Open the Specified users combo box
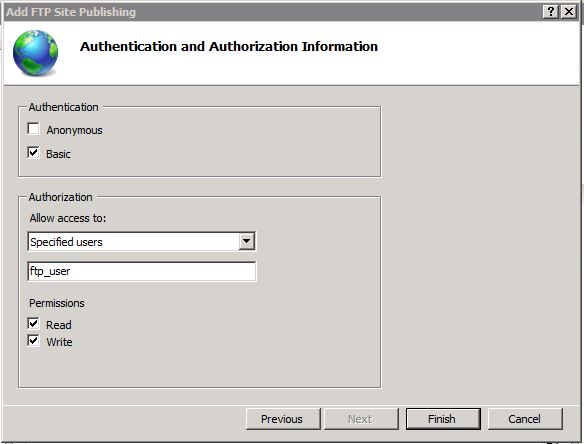 tap(142, 241)
